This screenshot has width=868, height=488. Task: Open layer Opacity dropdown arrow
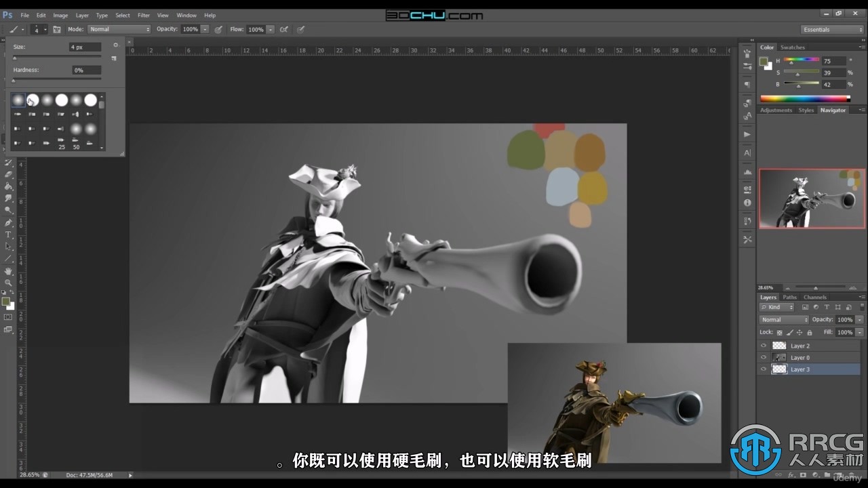[x=860, y=319]
